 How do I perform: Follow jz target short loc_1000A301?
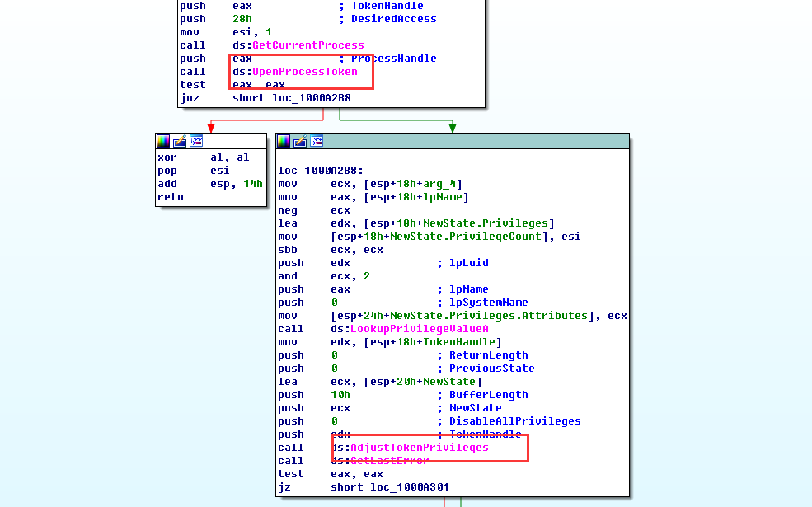coord(390,487)
